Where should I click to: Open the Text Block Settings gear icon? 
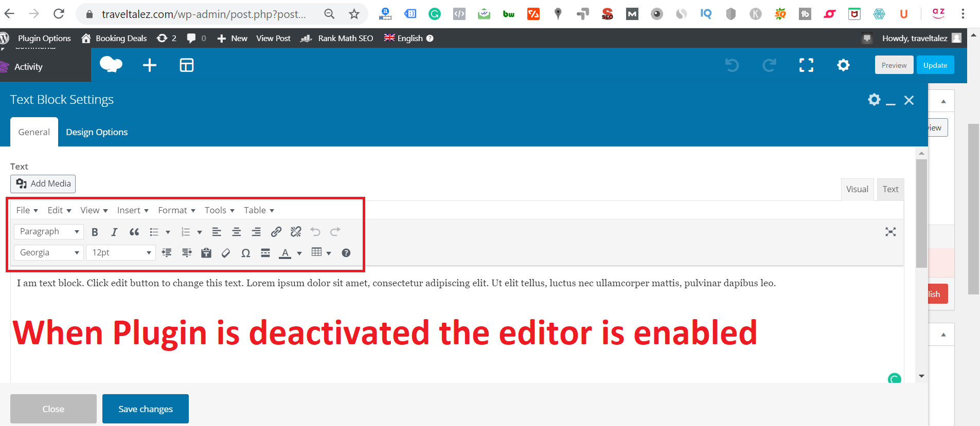click(874, 99)
